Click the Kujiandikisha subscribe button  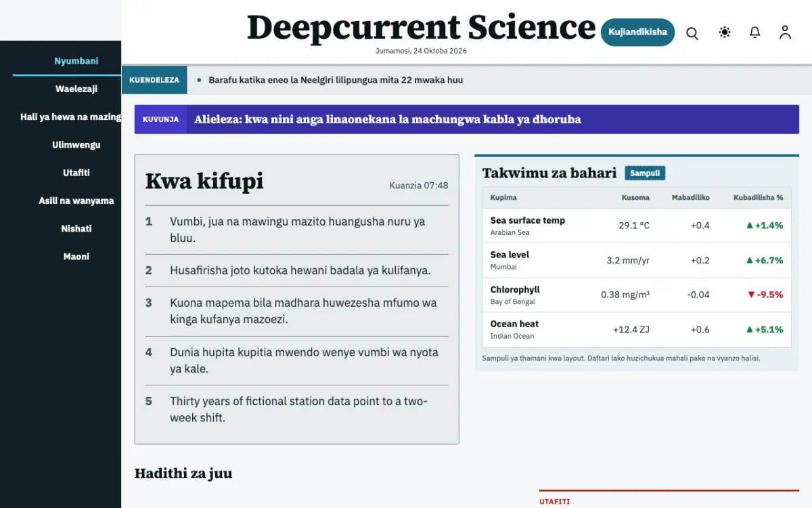(x=637, y=32)
